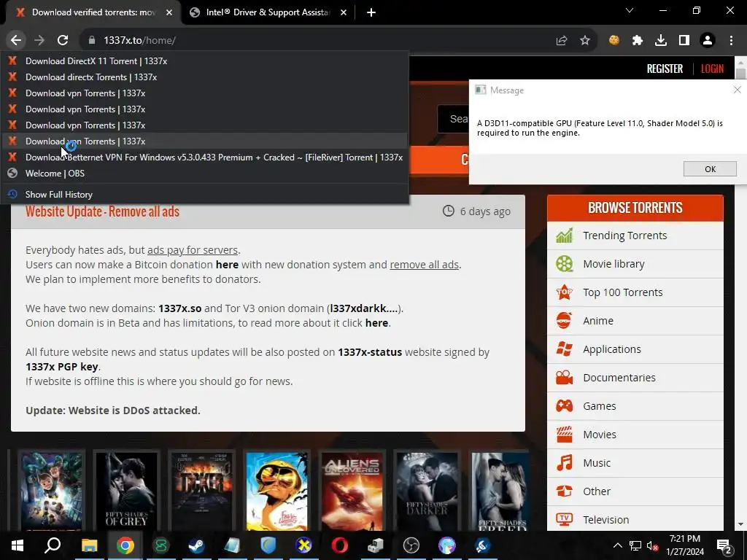Open the notification center icon
Screen dimensions: 747x560
724,545
